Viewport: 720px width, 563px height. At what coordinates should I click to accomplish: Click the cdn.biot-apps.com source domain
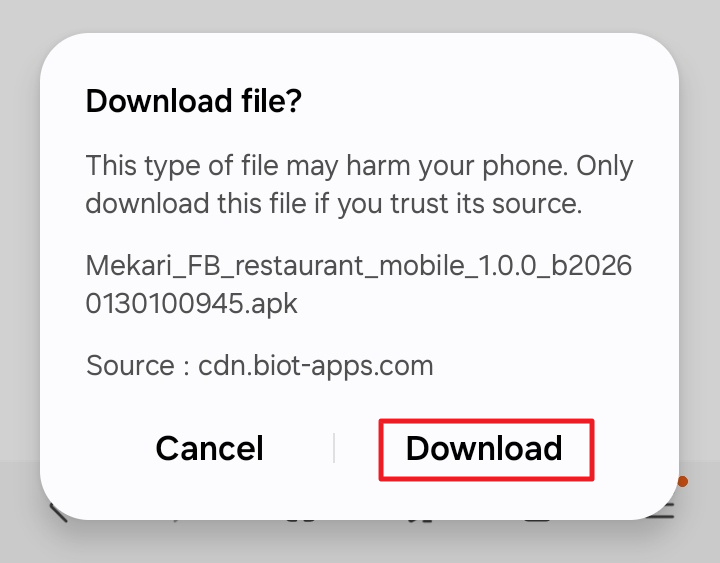[316, 365]
